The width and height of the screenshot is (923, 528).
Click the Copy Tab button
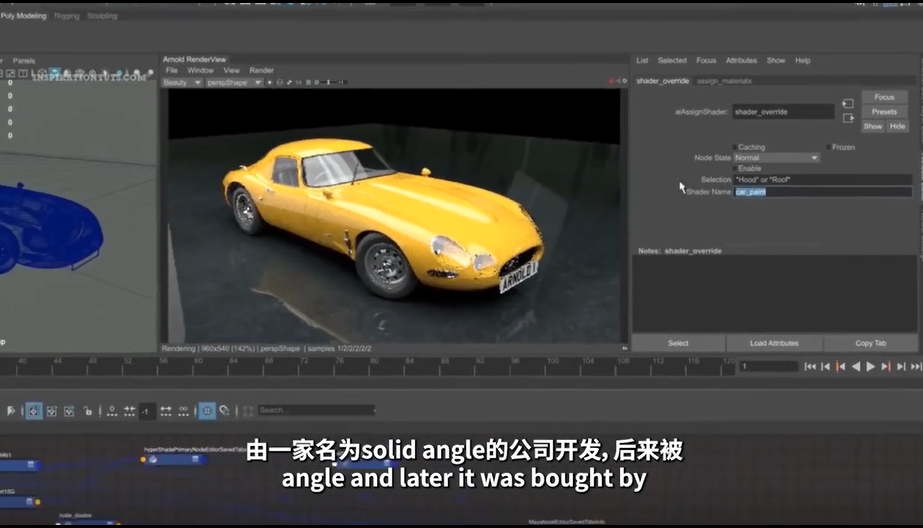point(871,343)
